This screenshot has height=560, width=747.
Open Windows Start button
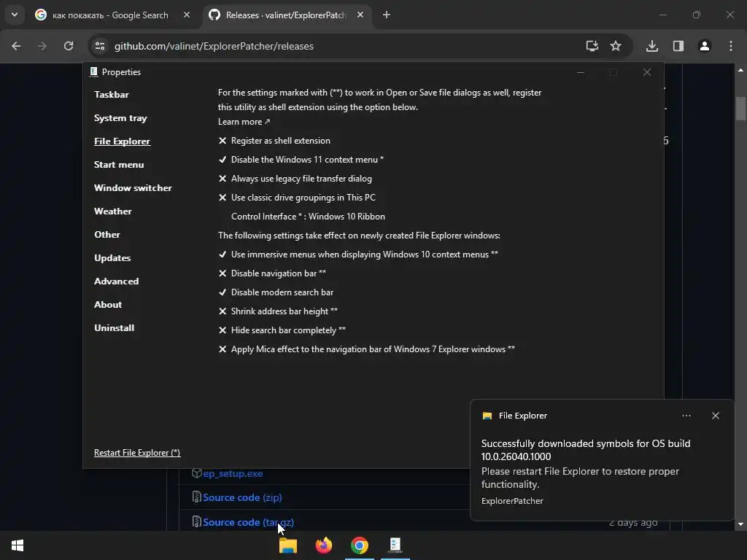pos(18,545)
